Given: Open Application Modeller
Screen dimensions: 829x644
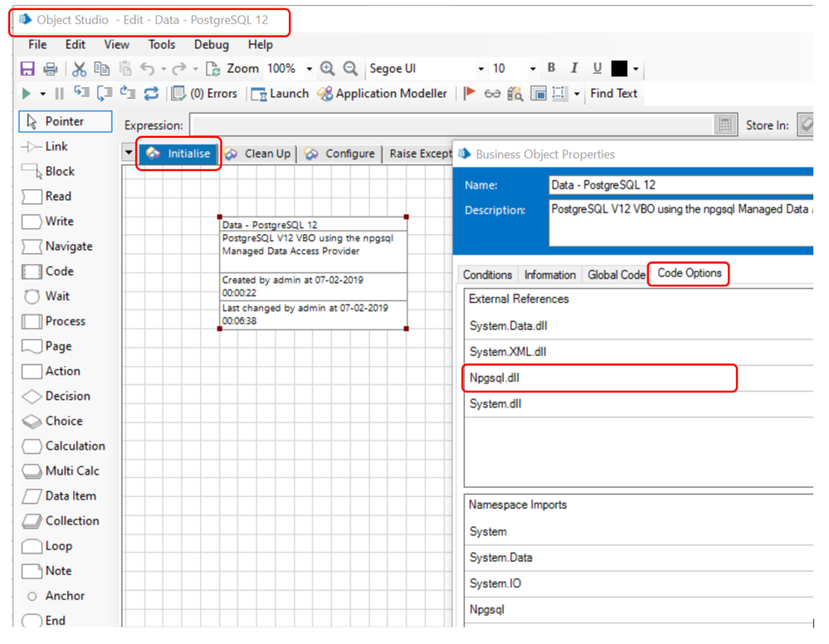Looking at the screenshot, I should tap(383, 94).
